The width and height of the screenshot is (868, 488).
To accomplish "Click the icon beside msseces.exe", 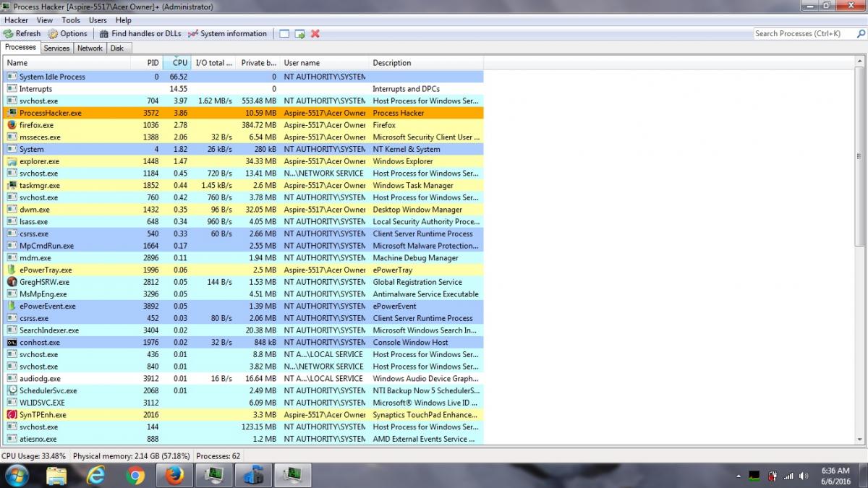I will pos(12,137).
